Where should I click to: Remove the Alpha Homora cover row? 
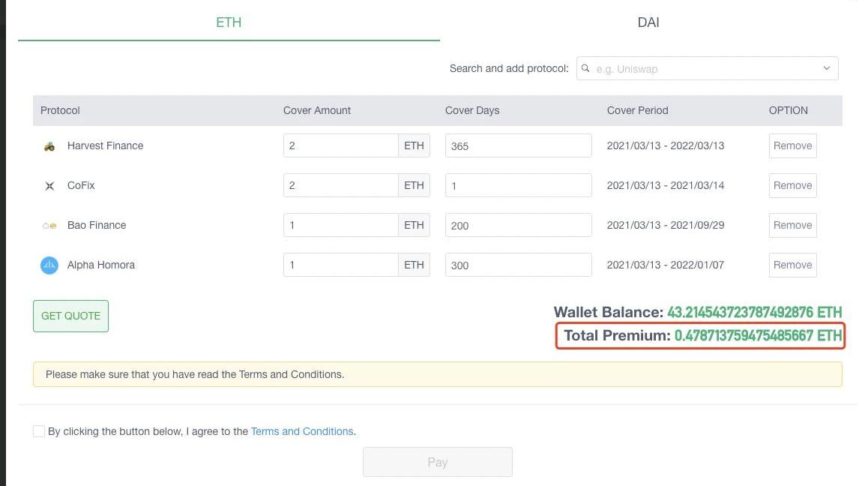(x=792, y=265)
